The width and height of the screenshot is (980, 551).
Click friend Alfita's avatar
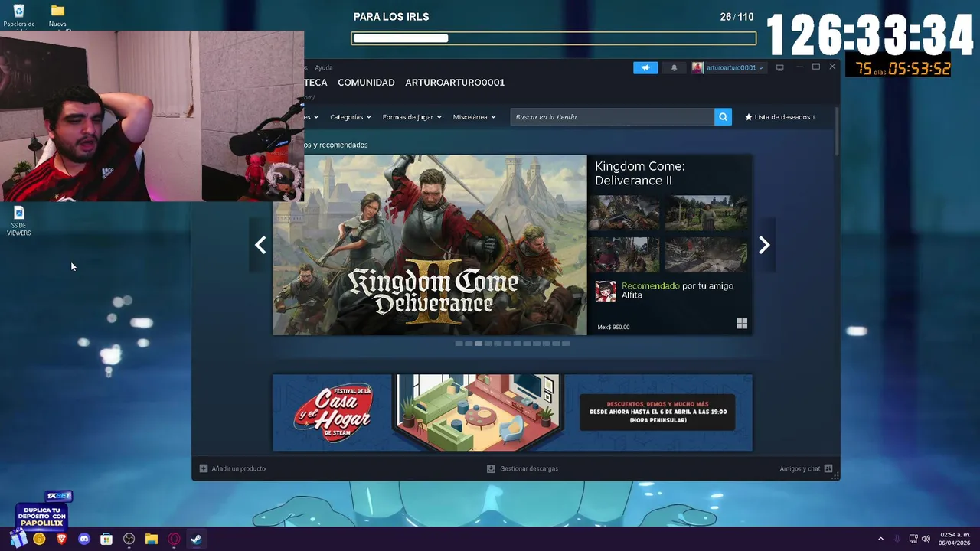606,291
